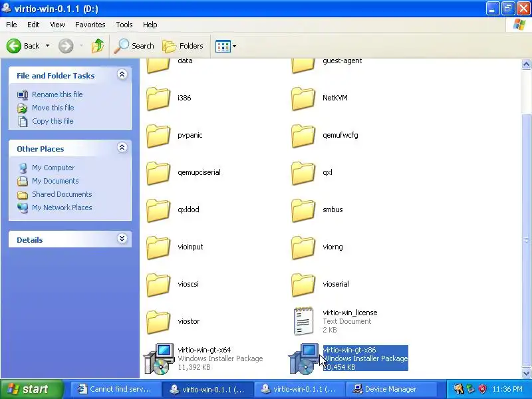The width and height of the screenshot is (532, 399).
Task: Click the data folder name
Action: pos(185,61)
